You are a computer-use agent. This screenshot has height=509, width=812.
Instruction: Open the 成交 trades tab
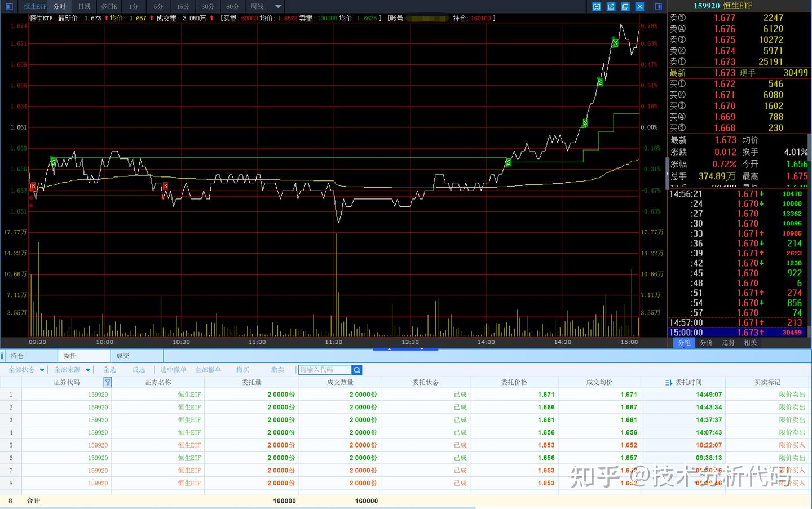pos(137,356)
